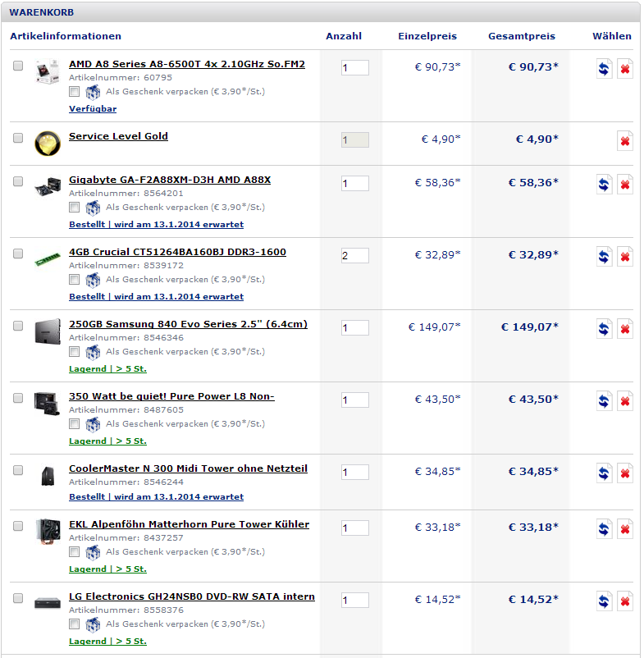This screenshot has width=644, height=658.
Task: Click quantity field showing 2 for Crucial RAM
Action: point(355,255)
